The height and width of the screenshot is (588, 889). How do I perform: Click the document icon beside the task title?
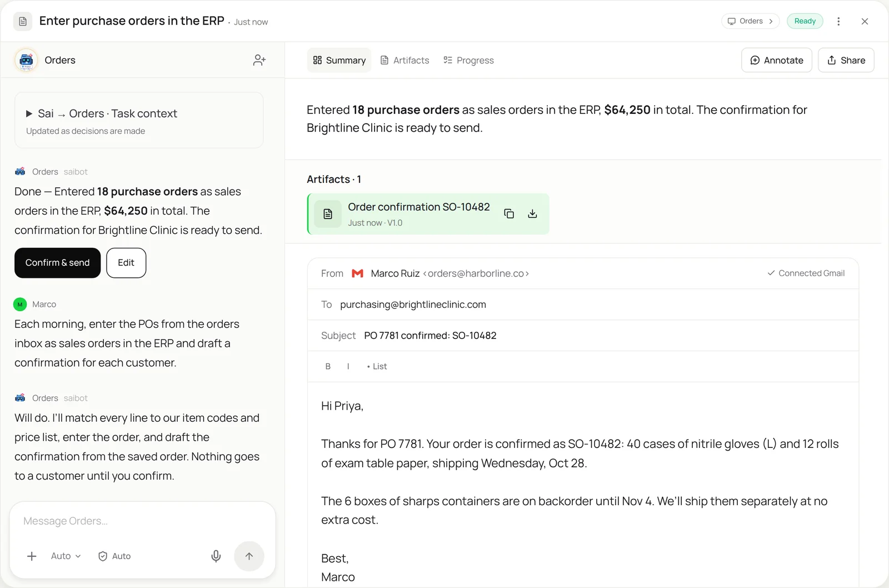click(23, 21)
